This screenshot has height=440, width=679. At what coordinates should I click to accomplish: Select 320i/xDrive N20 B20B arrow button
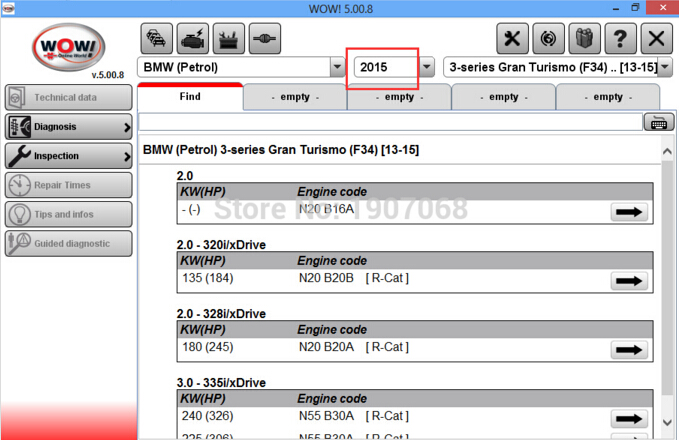(x=629, y=281)
